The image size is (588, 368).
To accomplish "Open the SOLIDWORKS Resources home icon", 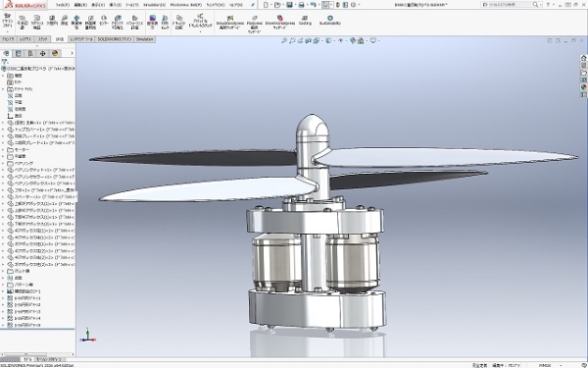I will [x=583, y=58].
